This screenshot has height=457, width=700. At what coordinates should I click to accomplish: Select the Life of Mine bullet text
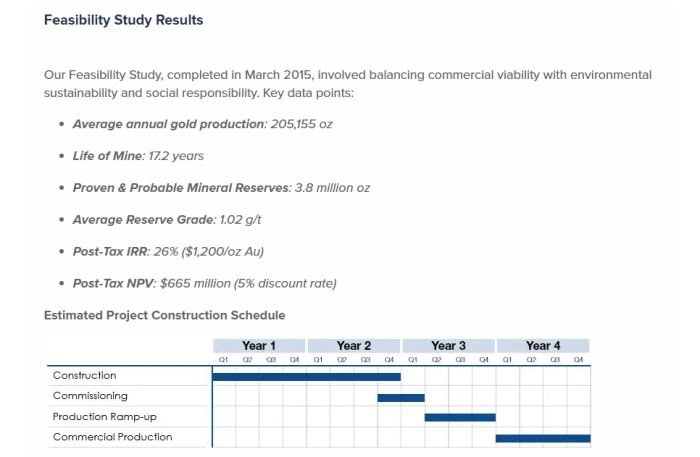(138, 156)
